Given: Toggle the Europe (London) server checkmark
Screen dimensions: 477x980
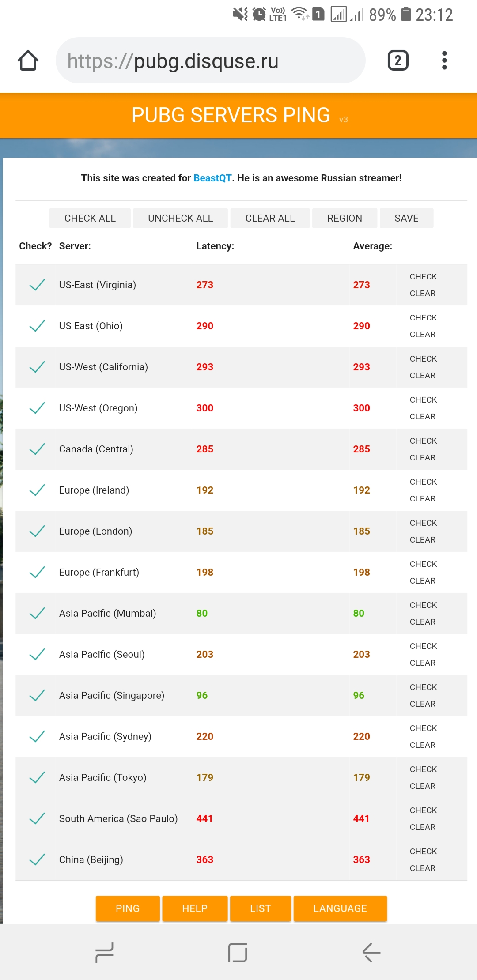Looking at the screenshot, I should coord(38,531).
